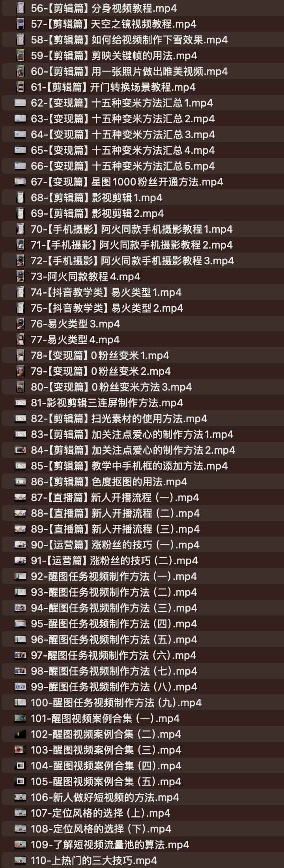Click thumbnail icon of file 62 十五种变米方法汇总 1

click(20, 103)
